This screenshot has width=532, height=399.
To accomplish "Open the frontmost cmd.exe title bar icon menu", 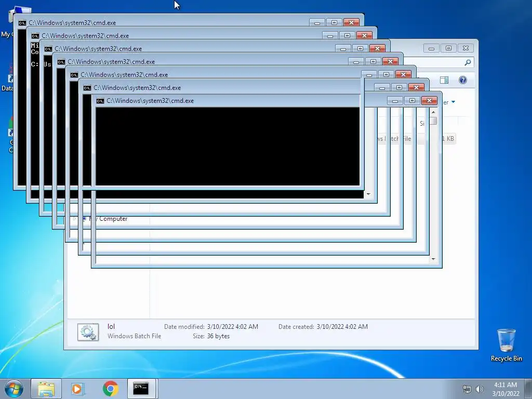I will pos(100,101).
